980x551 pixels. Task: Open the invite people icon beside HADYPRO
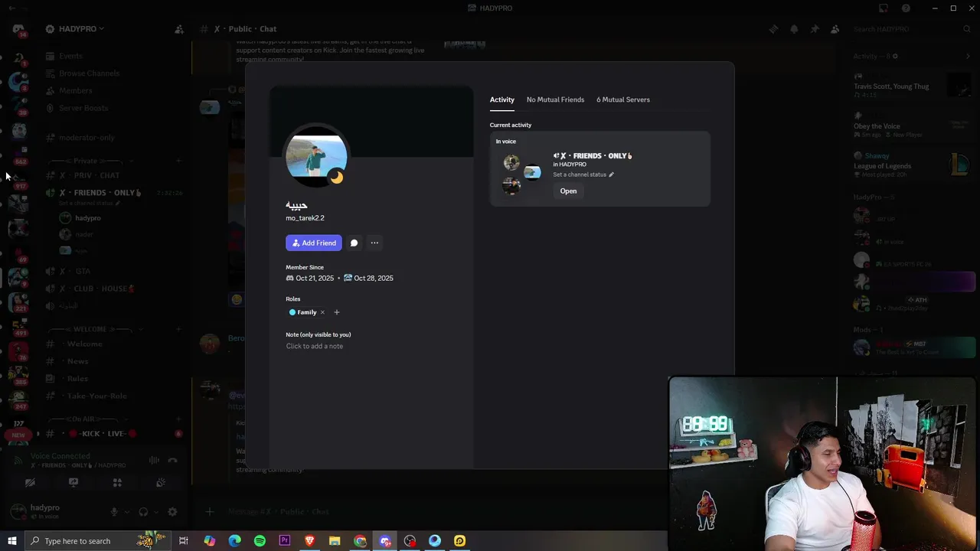pos(179,29)
